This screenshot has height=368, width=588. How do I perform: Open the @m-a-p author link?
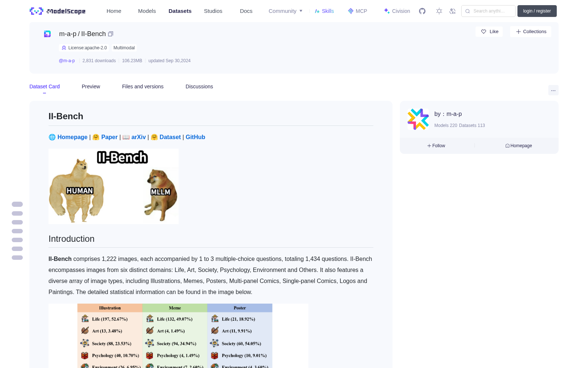67,61
